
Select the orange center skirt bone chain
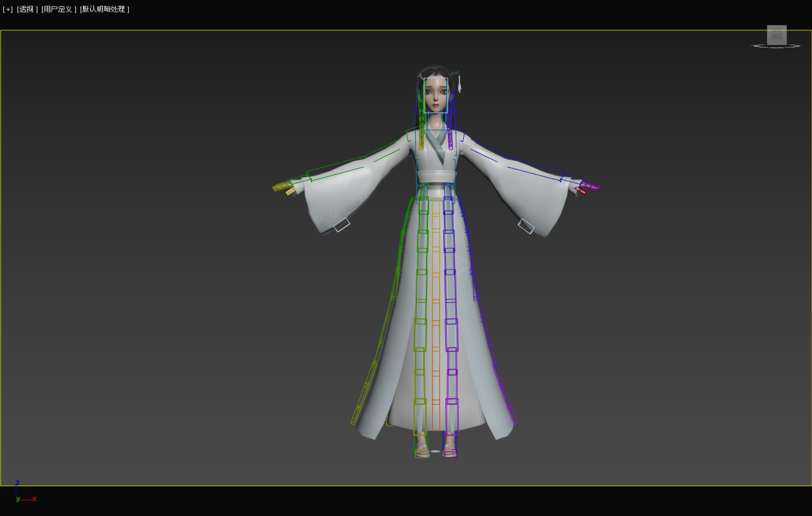coord(436,309)
